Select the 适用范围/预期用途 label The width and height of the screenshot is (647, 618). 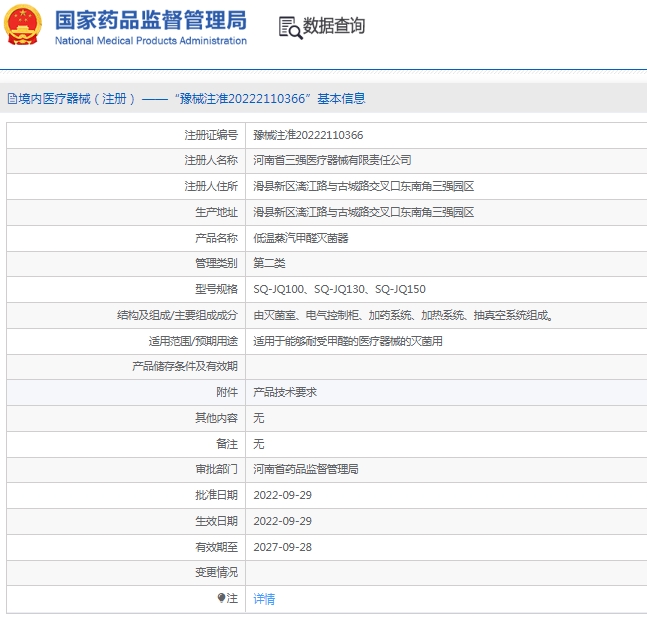pyautogui.click(x=193, y=342)
